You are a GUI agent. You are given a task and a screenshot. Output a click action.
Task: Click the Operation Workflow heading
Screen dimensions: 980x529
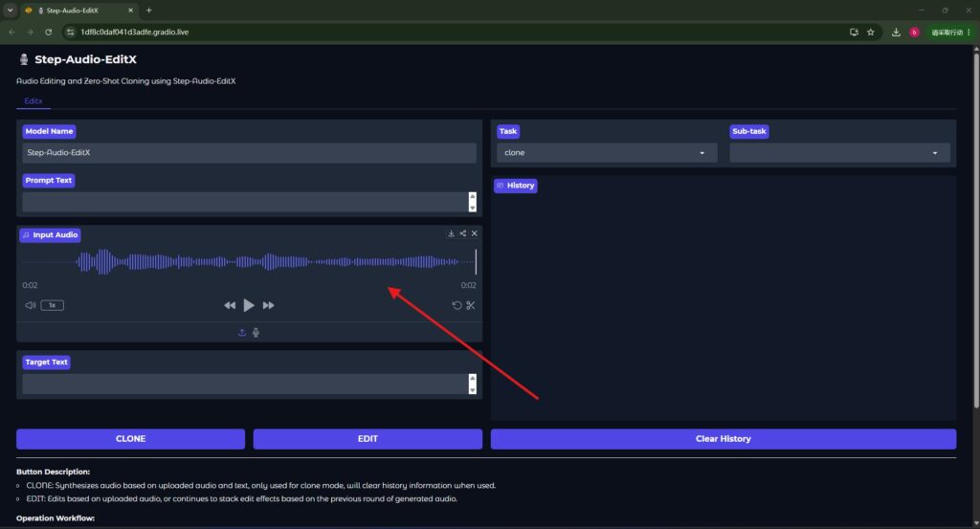pos(56,518)
